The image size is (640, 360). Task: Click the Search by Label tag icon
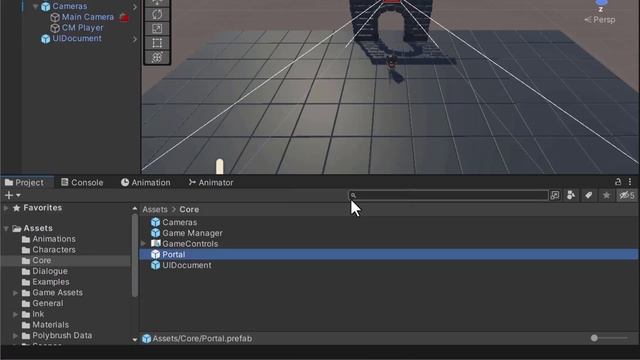coord(589,196)
